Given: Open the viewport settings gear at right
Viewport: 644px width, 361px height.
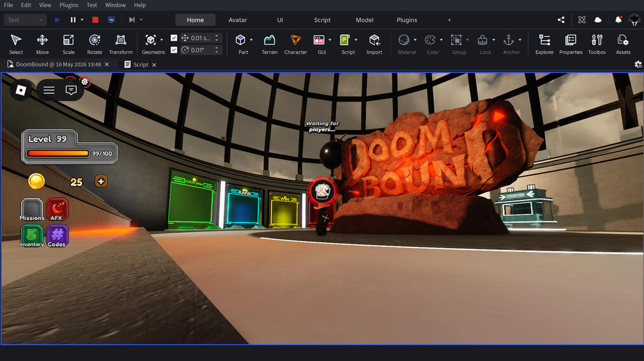Looking at the screenshot, I should click(638, 65).
